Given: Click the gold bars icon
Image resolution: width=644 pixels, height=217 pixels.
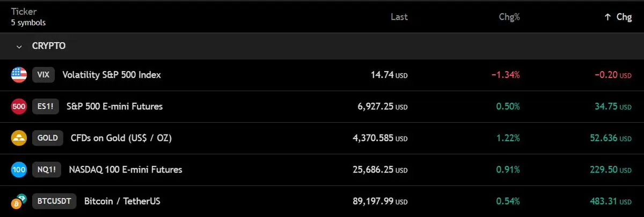Looking at the screenshot, I should (x=19, y=138).
